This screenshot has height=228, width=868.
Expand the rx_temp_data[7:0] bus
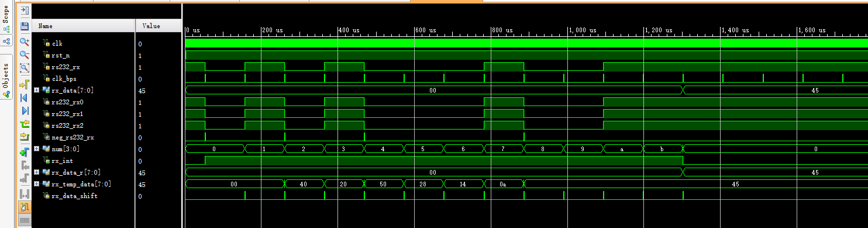click(36, 184)
